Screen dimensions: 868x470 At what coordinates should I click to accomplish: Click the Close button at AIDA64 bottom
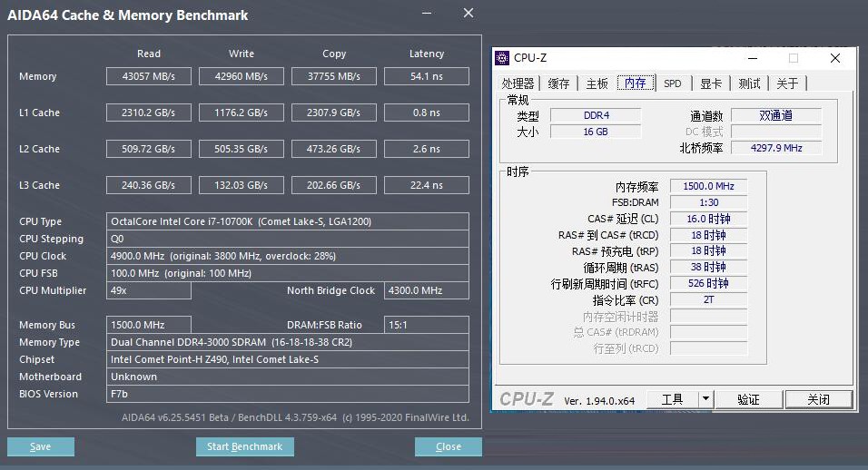[448, 446]
